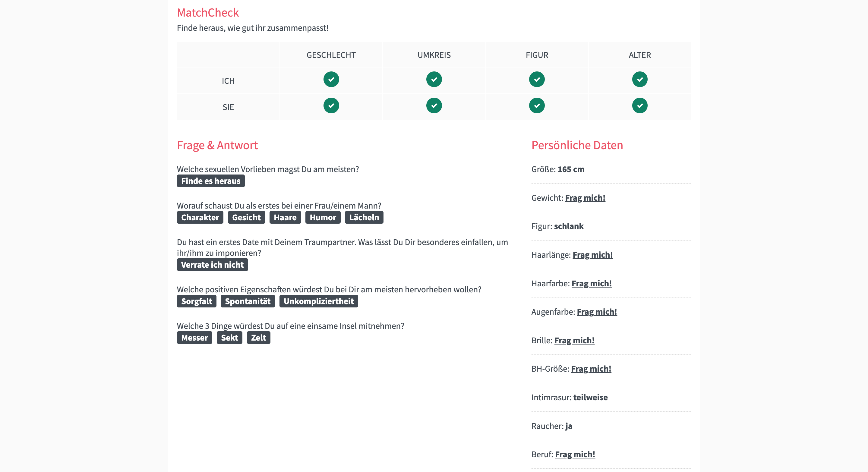868x472 pixels.
Task: Click the GESCHLECHT column header
Action: [331, 55]
